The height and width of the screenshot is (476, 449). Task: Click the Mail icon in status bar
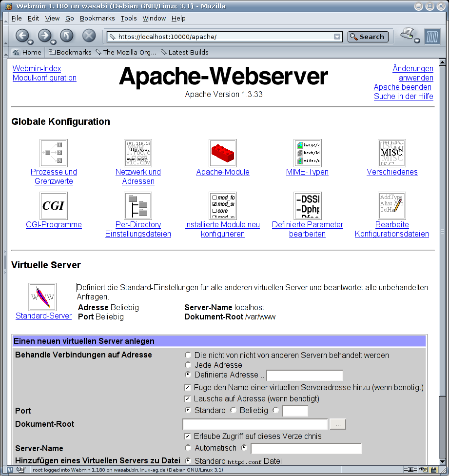(20, 470)
